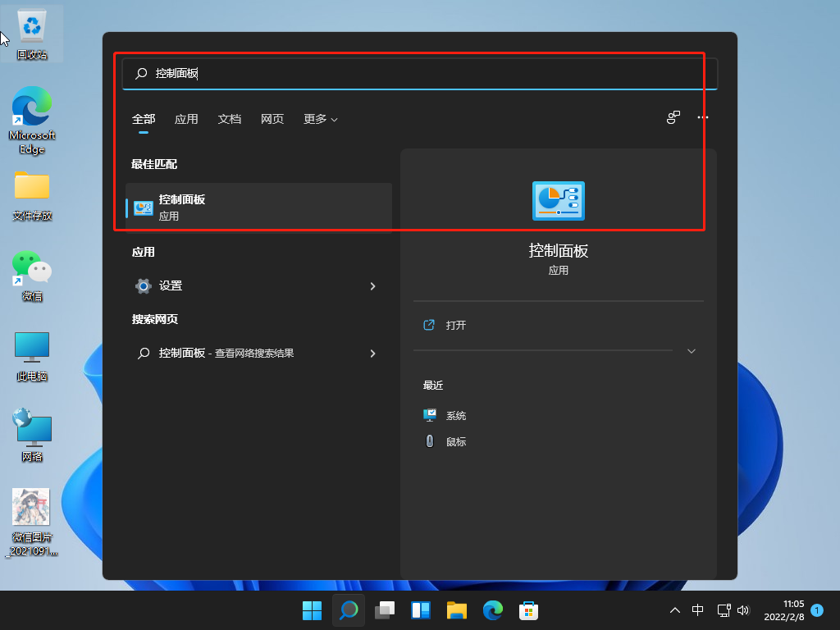Open Widgets from the taskbar
Image resolution: width=840 pixels, height=630 pixels.
pyautogui.click(x=420, y=610)
